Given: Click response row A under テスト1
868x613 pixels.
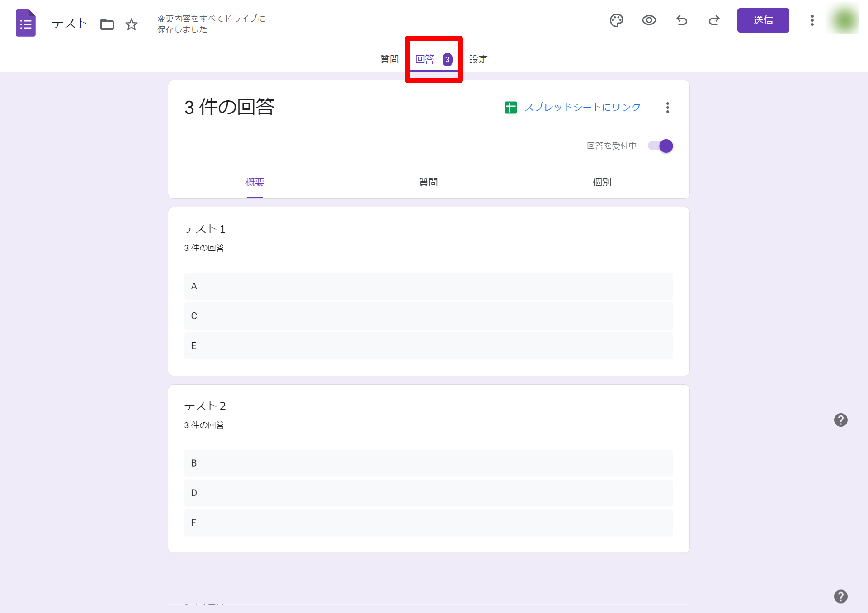Looking at the screenshot, I should pyautogui.click(x=428, y=286).
